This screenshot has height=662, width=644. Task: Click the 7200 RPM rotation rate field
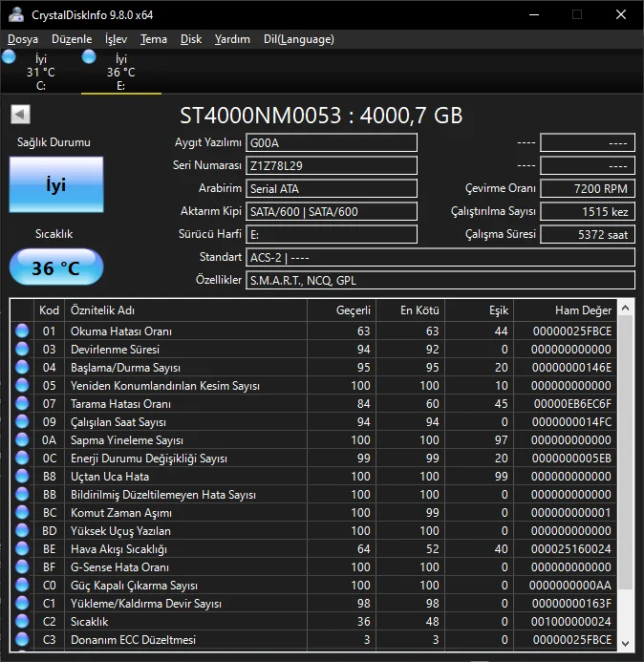point(588,189)
